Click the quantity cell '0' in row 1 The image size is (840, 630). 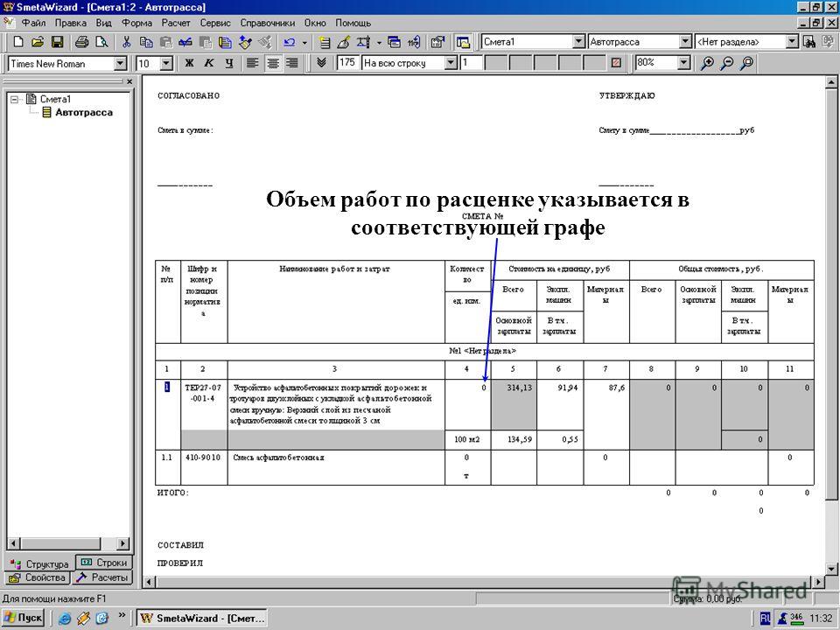click(x=467, y=404)
